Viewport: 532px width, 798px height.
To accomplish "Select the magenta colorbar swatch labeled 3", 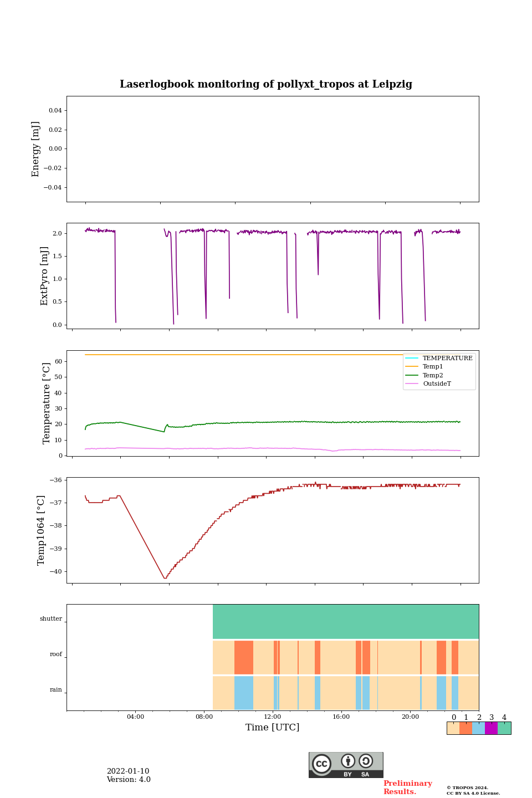I will pos(491,728).
